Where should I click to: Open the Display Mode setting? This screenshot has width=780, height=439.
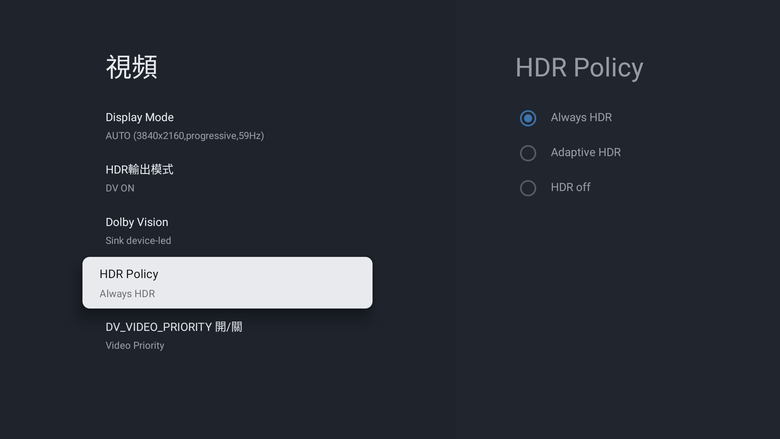(x=227, y=126)
